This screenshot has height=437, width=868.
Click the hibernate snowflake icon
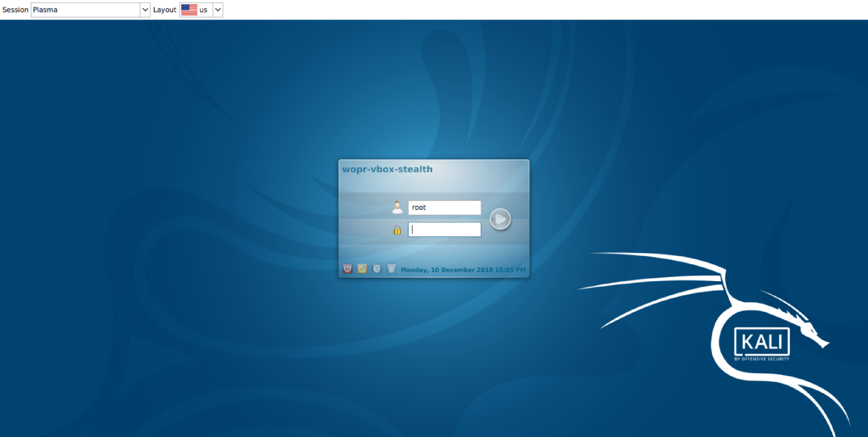click(391, 269)
